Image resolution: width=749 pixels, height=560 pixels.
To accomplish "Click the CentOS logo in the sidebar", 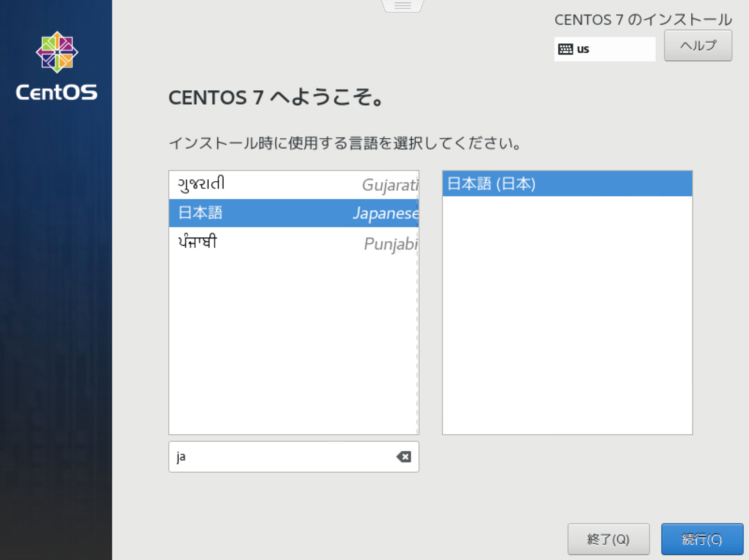I will tap(57, 67).
